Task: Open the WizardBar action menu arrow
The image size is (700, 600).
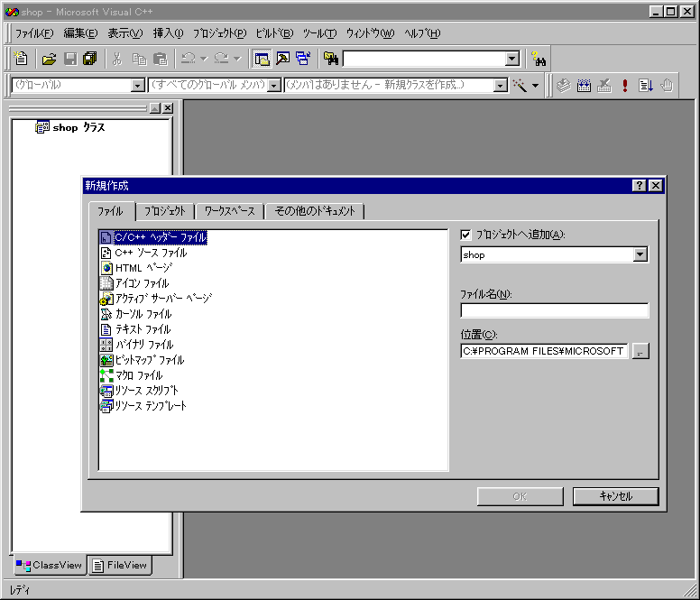Action: 535,85
